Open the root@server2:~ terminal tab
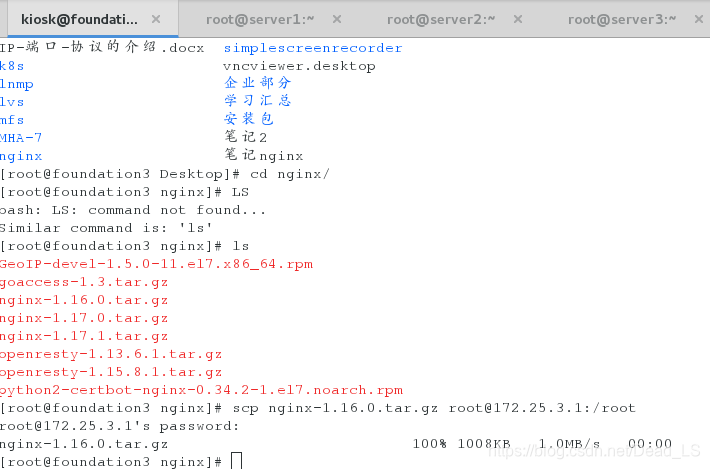 (441, 19)
